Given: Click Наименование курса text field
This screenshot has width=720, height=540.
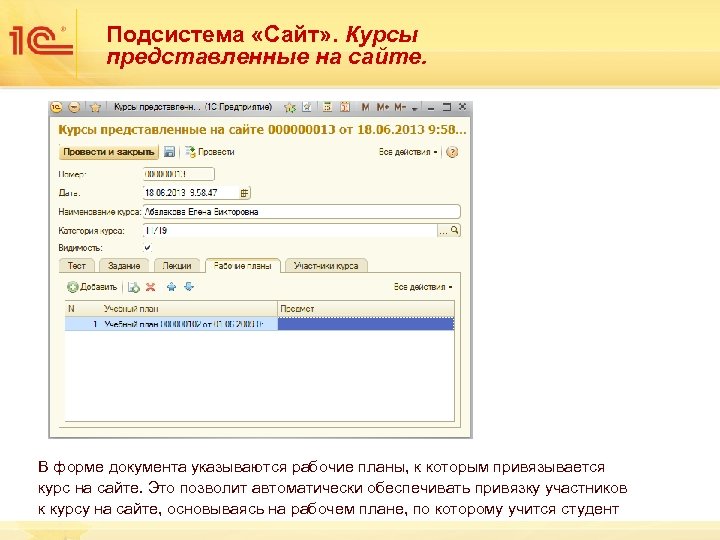Looking at the screenshot, I should point(302,212).
